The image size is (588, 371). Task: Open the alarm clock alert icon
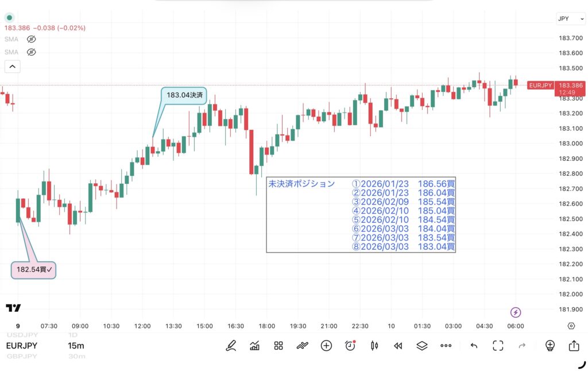click(350, 345)
